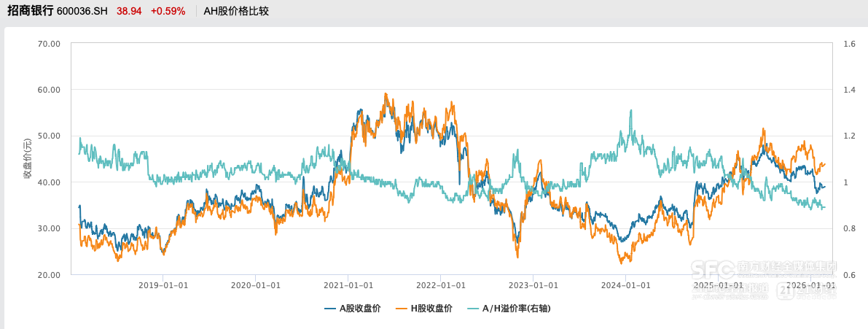Click the current price 38.94
The height and width of the screenshot is (329, 868).
tap(128, 12)
